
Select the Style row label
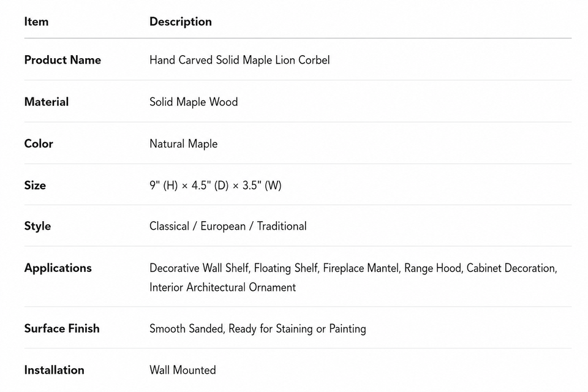tap(37, 226)
